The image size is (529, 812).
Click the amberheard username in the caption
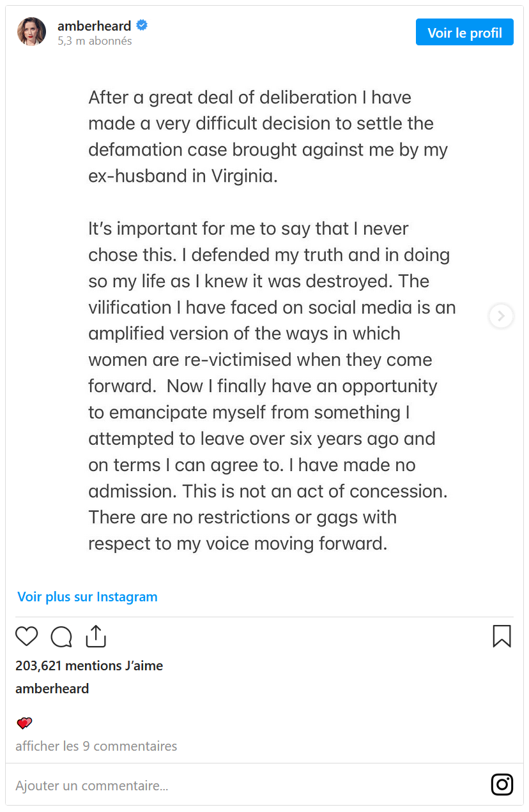(x=52, y=689)
